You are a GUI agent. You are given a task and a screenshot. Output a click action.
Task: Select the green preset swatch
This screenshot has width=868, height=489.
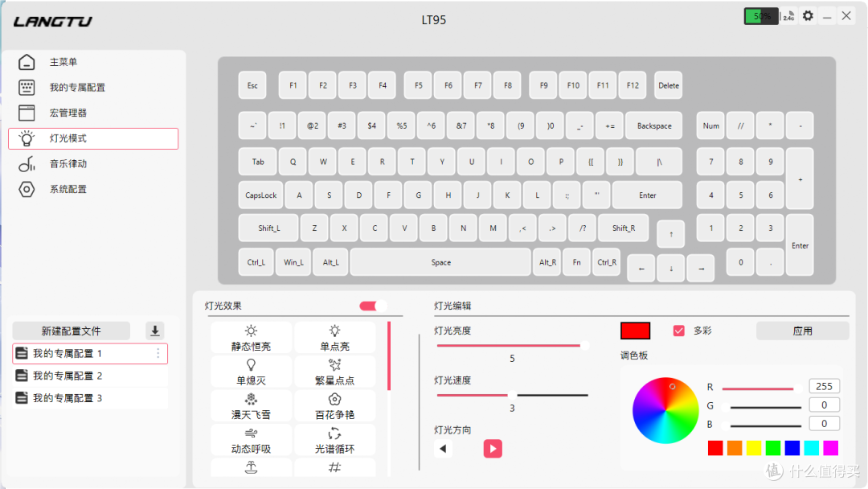pyautogui.click(x=773, y=448)
